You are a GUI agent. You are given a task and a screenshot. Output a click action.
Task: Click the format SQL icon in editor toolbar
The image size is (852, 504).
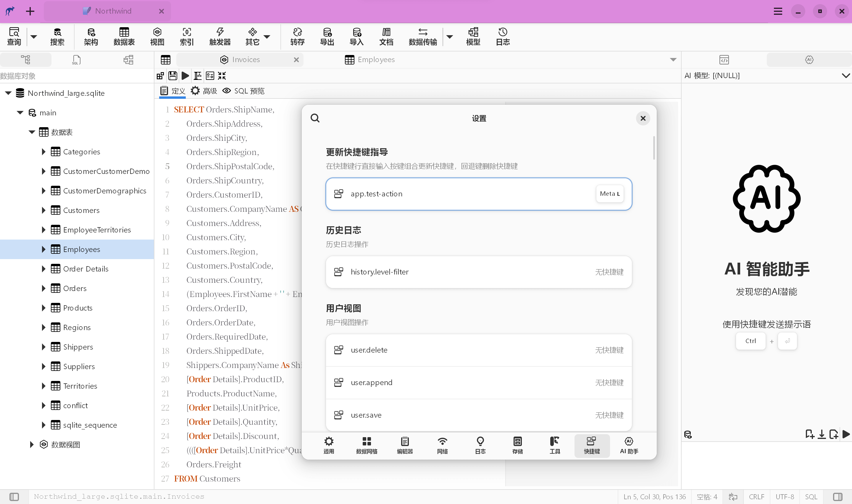click(198, 75)
